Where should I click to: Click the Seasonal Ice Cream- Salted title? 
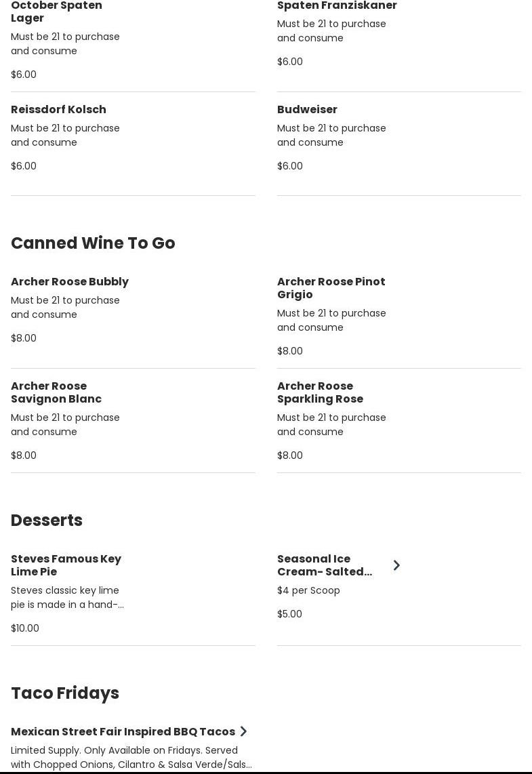[324, 565]
